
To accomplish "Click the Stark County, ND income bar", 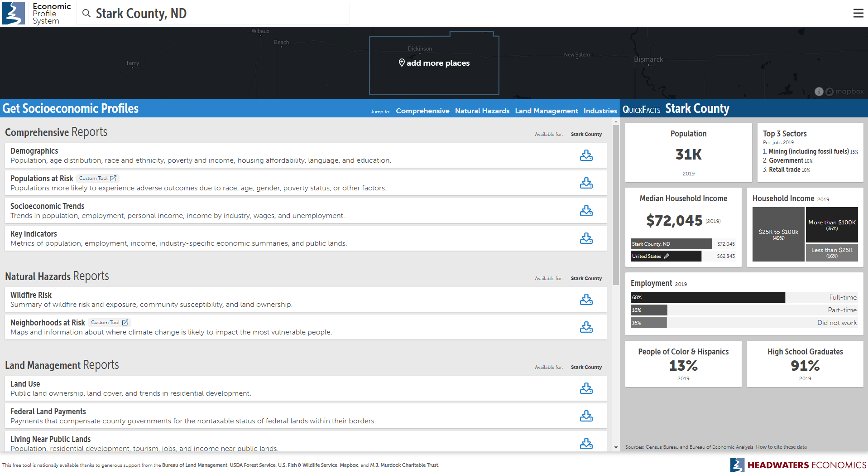I will point(671,244).
